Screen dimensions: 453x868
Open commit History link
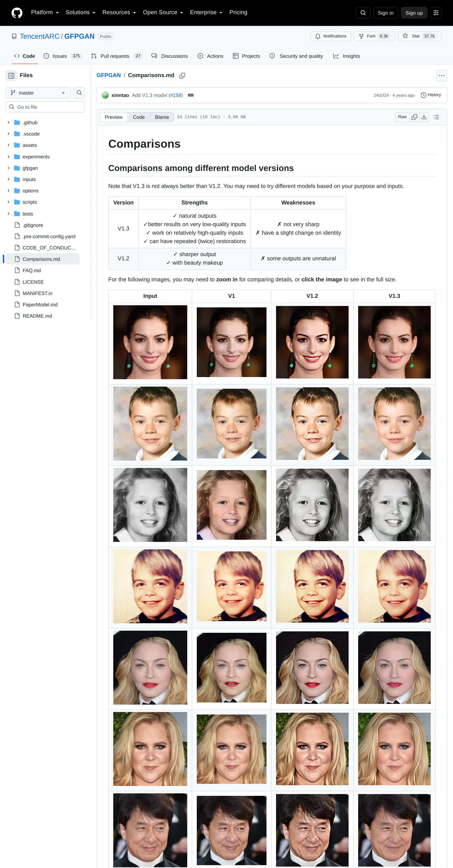(431, 95)
